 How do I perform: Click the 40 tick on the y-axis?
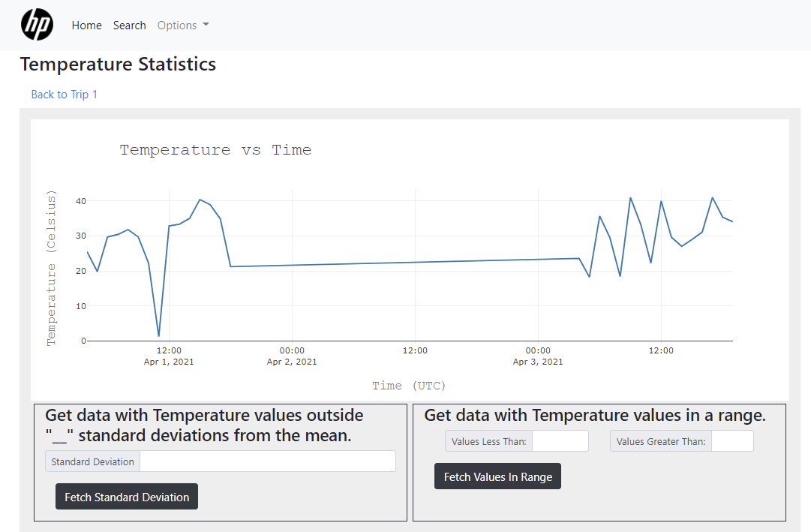(80, 201)
